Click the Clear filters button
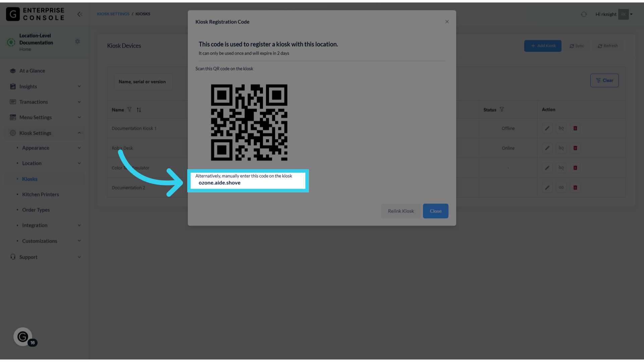Viewport: 644px width, 362px height. click(604, 80)
